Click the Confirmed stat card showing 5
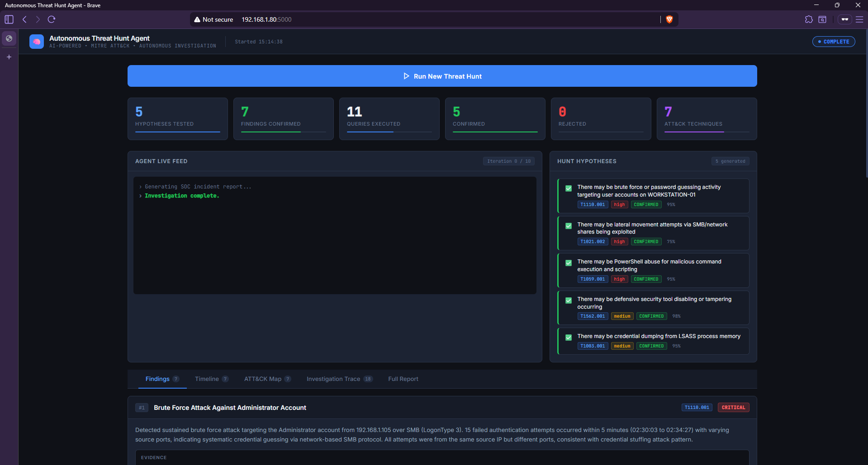868x465 pixels. coord(495,119)
